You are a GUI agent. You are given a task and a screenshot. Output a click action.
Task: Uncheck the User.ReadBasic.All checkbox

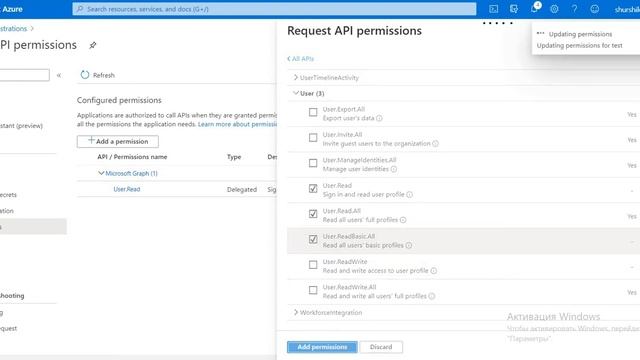313,239
